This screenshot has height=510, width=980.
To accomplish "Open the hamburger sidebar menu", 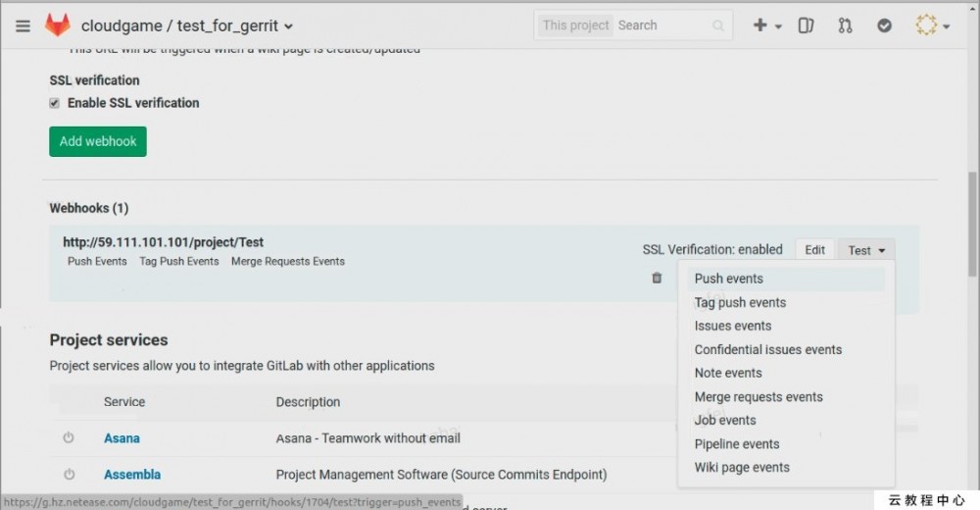I will coord(24,25).
